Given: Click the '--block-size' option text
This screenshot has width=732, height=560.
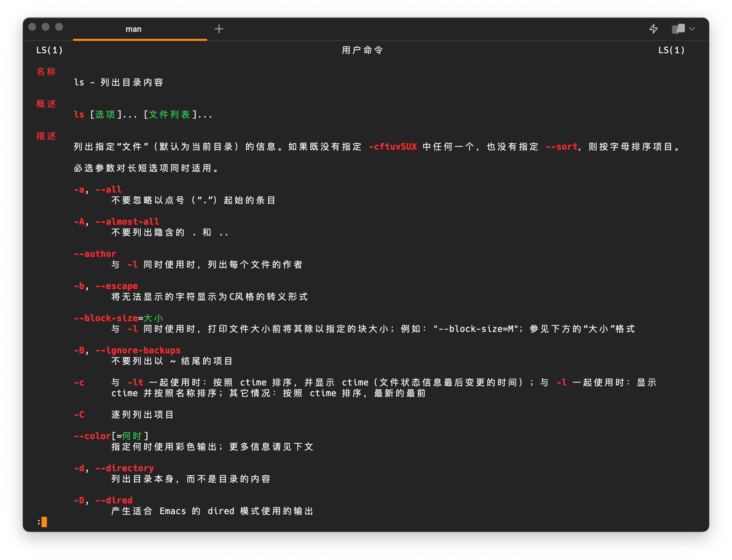Looking at the screenshot, I should click(106, 318).
